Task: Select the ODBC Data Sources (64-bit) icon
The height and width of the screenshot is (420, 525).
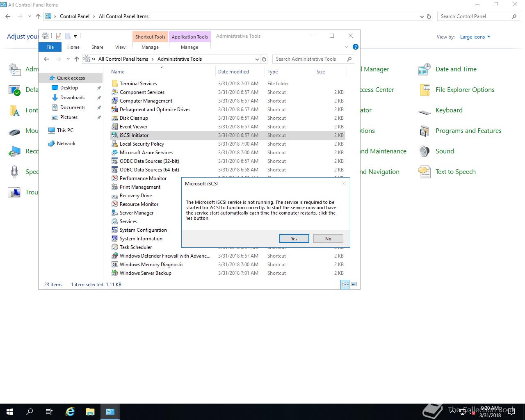Action: click(115, 170)
